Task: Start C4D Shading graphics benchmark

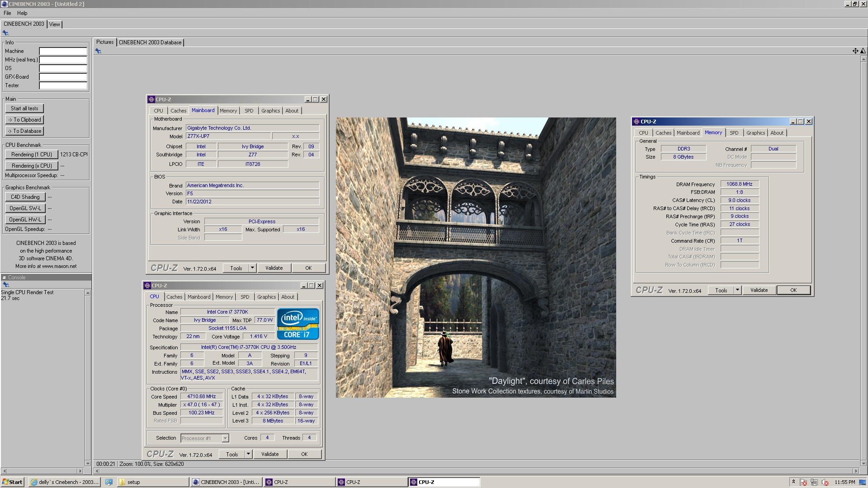Action: point(25,197)
